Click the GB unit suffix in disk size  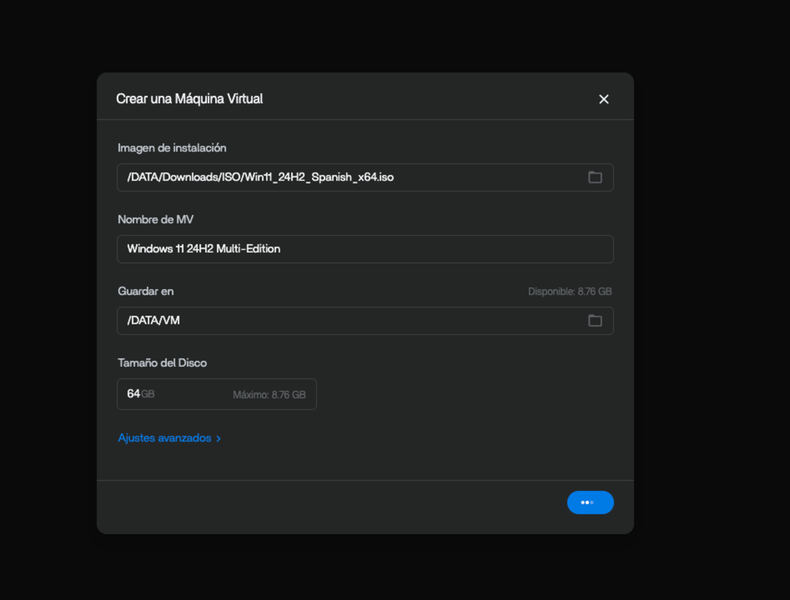[148, 394]
